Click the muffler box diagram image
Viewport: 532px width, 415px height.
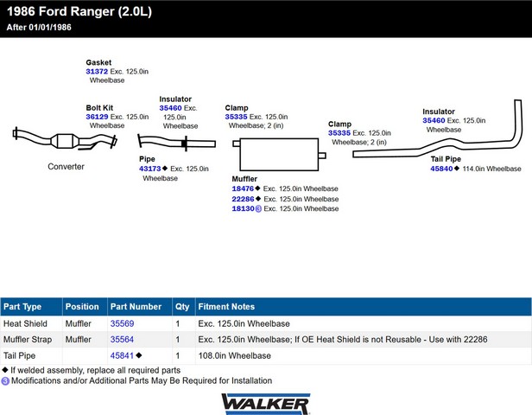coord(279,154)
